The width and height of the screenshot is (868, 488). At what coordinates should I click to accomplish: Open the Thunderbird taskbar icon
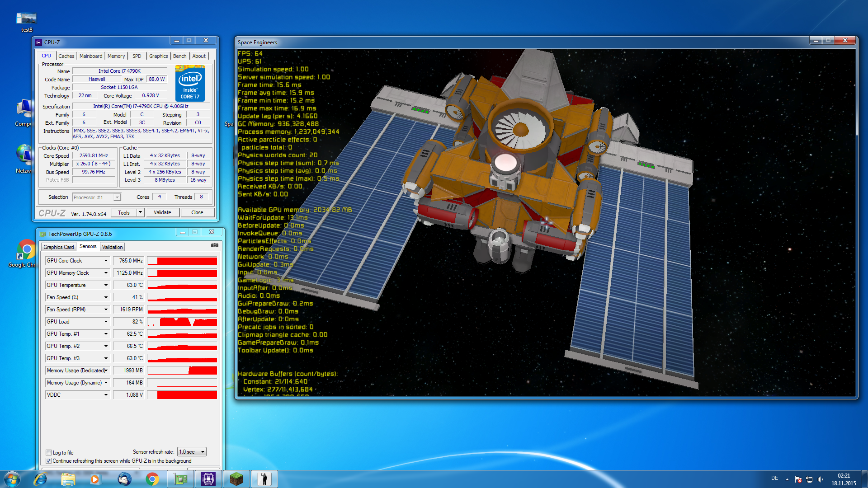[124, 479]
